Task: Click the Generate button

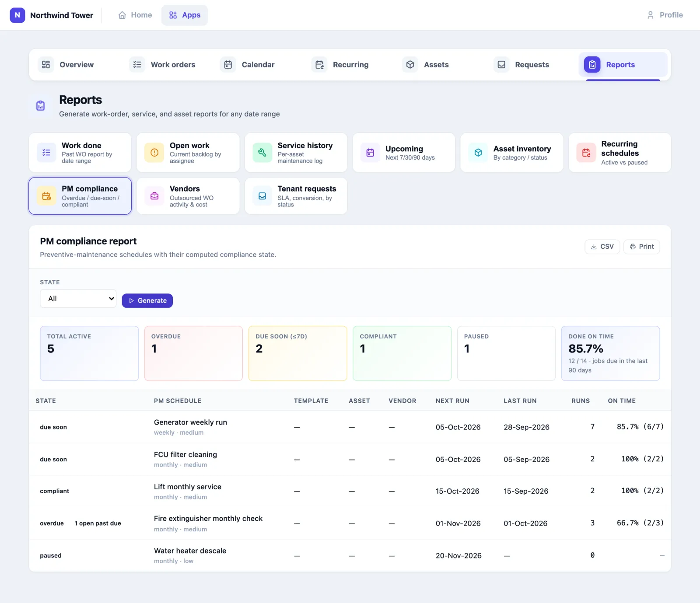Action: click(x=147, y=301)
